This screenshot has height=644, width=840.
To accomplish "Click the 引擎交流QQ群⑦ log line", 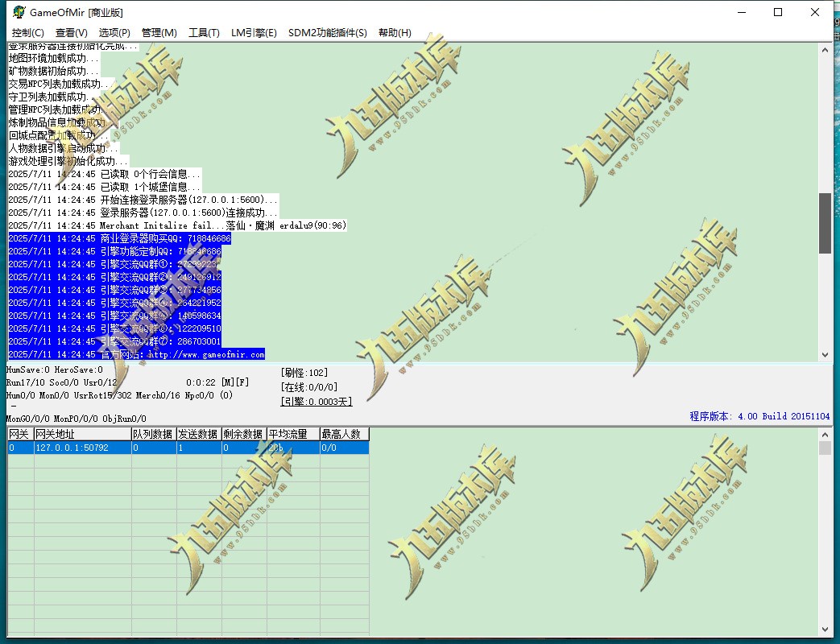I will tap(114, 341).
